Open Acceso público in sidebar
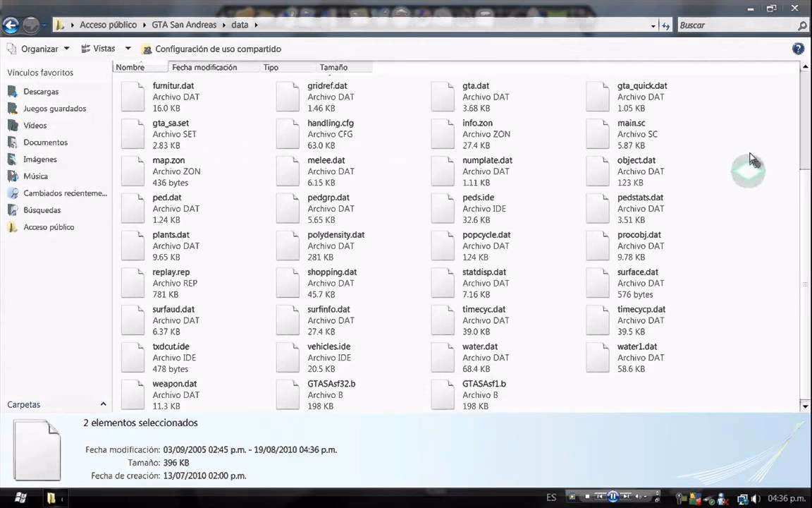The width and height of the screenshot is (812, 508). coord(42,227)
